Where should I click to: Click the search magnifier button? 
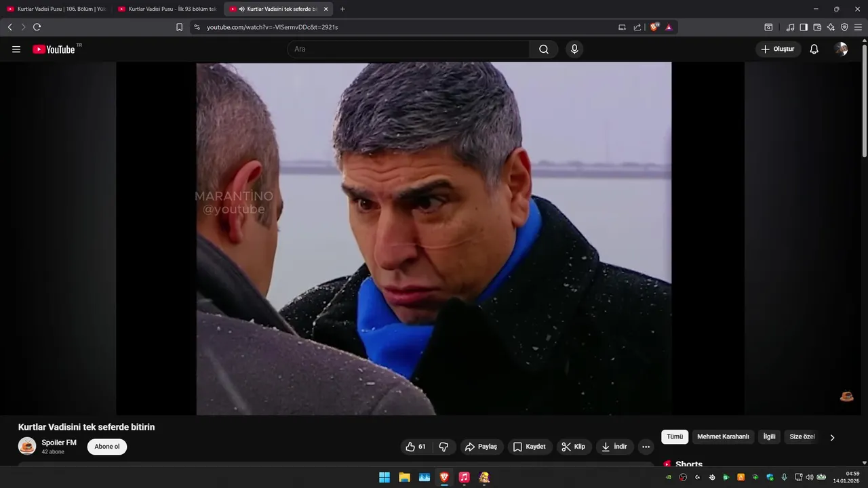click(544, 49)
